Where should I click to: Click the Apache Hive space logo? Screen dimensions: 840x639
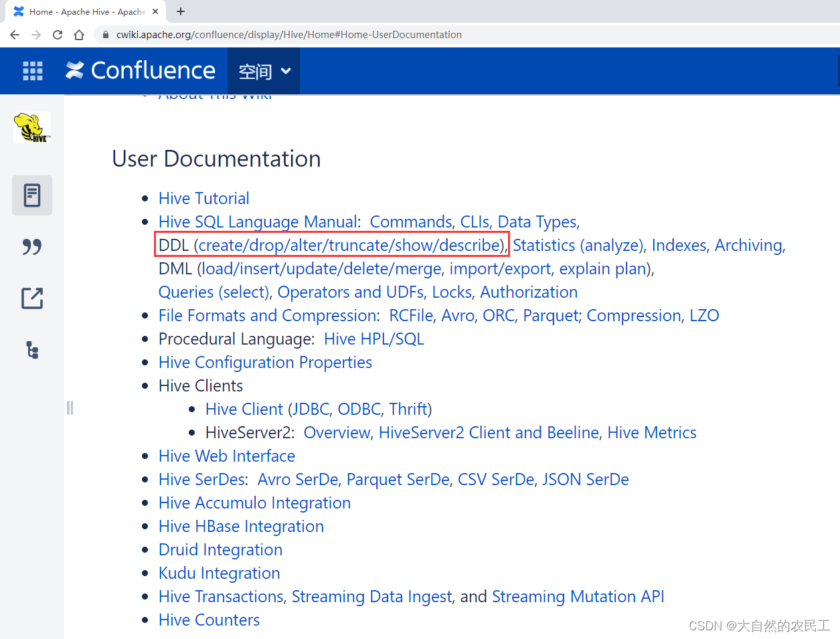[x=32, y=127]
